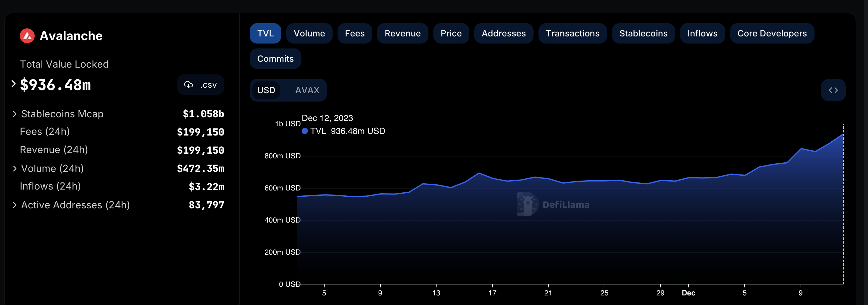Switch chart denomination to USD
Screen dimensions: 868x305
coord(266,90)
